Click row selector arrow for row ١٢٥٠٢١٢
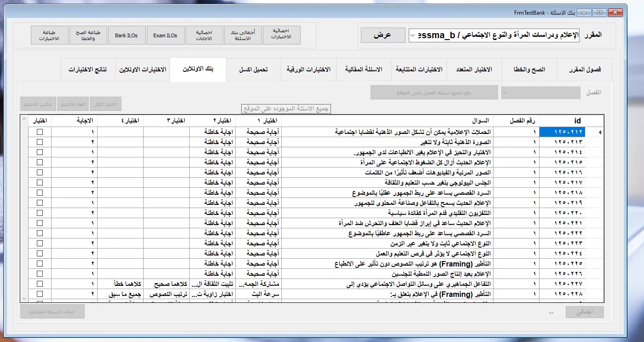The height and width of the screenshot is (342, 644). pyautogui.click(x=596, y=132)
